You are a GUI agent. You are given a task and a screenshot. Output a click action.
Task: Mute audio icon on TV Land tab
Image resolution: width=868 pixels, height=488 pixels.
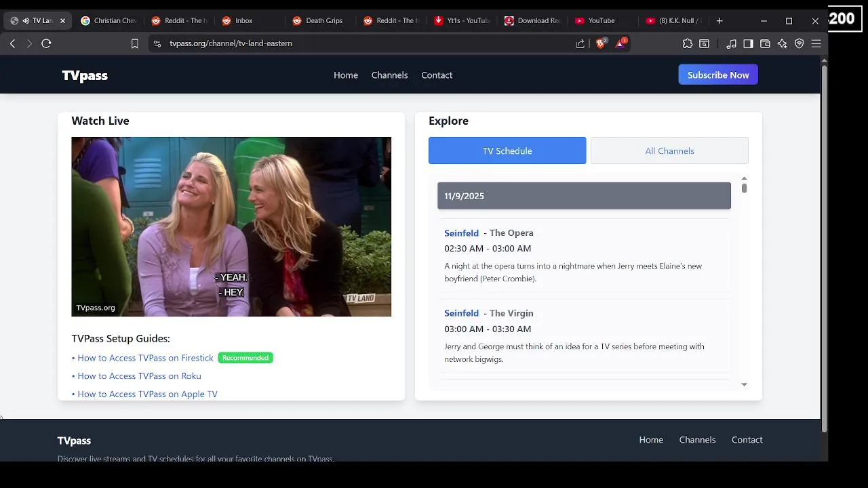click(x=26, y=20)
